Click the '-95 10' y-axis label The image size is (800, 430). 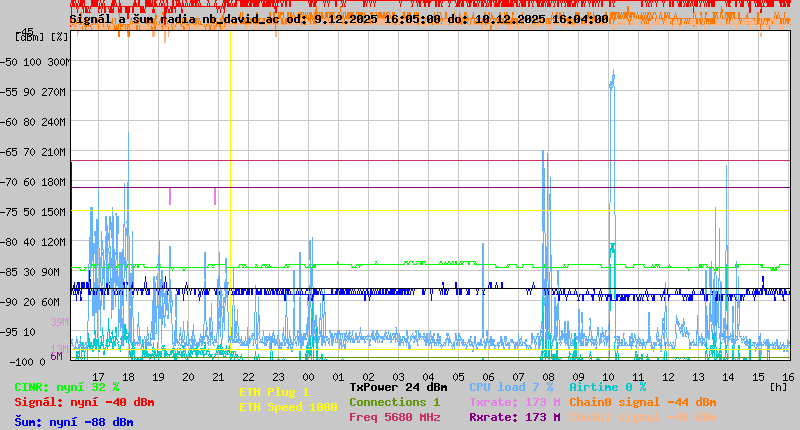pyautogui.click(x=19, y=332)
